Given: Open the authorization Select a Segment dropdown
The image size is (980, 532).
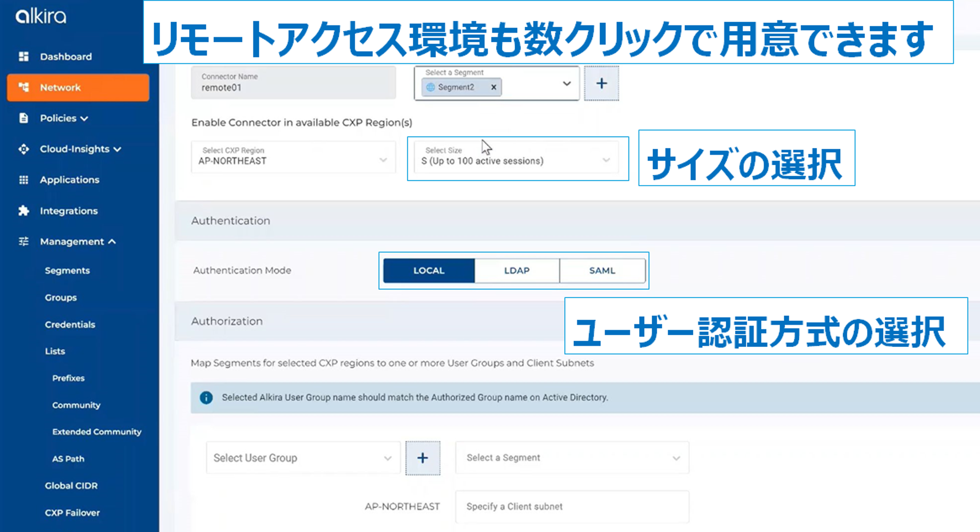Looking at the screenshot, I should [x=572, y=458].
